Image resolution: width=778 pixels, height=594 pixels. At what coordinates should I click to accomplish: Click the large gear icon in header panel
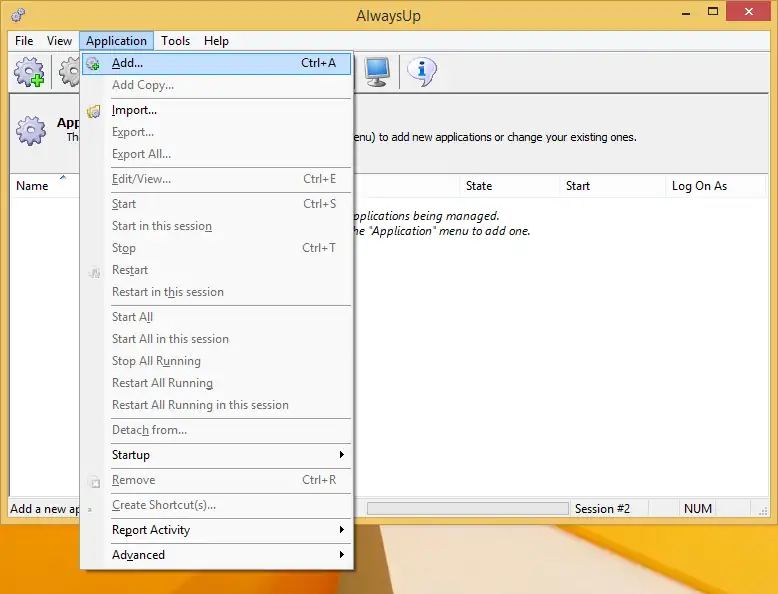pos(31,131)
